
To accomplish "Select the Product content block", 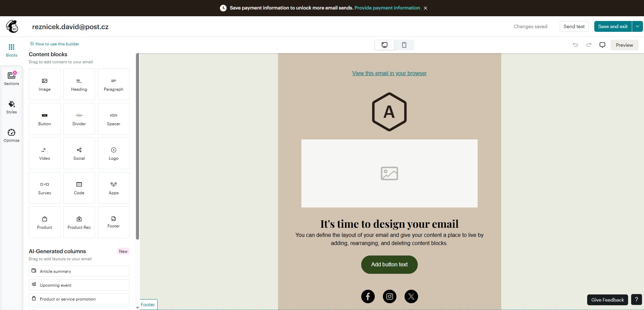I will click(x=45, y=222).
